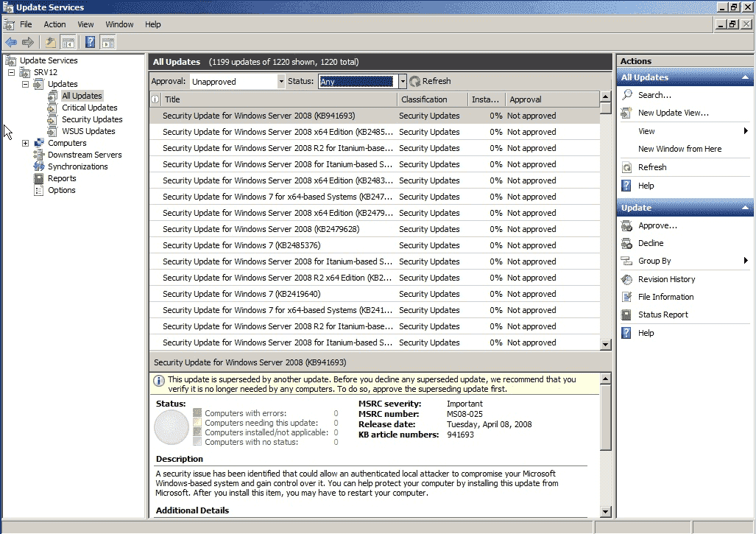Click the Search magnifier icon in Actions

[626, 95]
